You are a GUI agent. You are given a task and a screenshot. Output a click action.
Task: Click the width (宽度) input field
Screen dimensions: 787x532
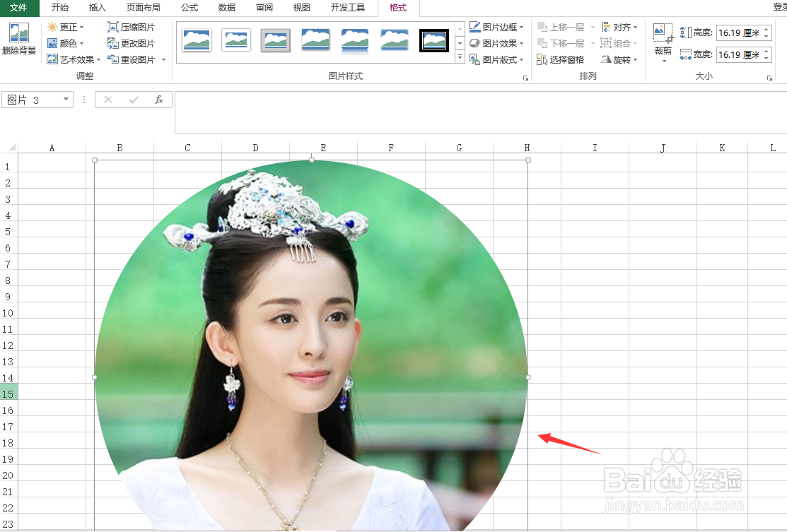(739, 54)
